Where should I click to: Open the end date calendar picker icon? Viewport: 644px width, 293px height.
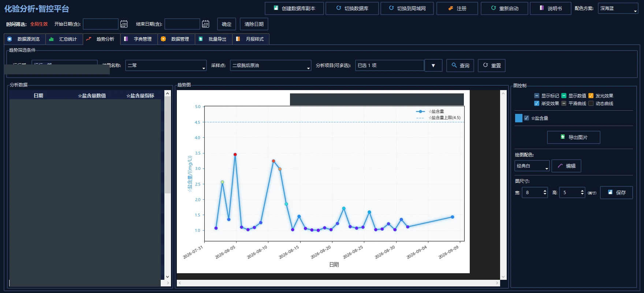[206, 24]
